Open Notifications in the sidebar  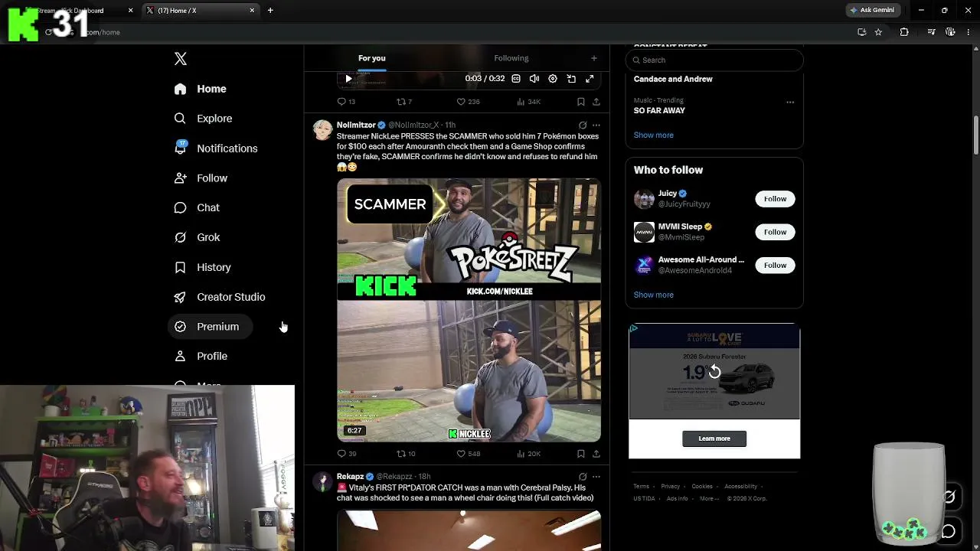216,148
